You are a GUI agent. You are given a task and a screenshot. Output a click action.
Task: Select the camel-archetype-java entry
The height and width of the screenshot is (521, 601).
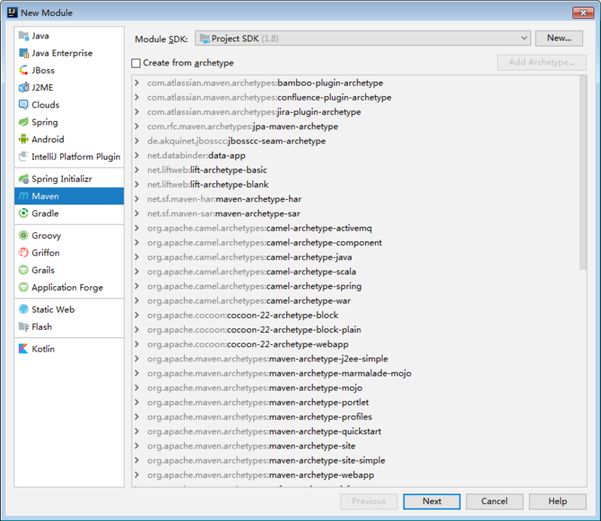point(250,257)
